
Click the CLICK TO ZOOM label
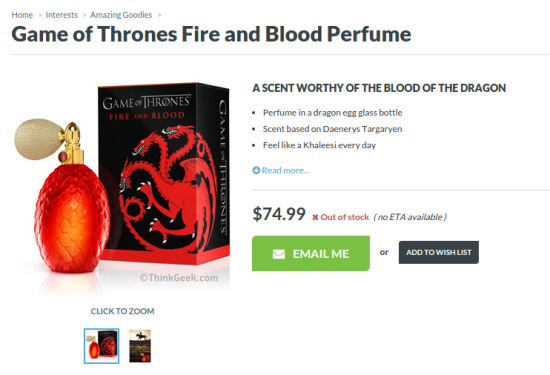122,311
